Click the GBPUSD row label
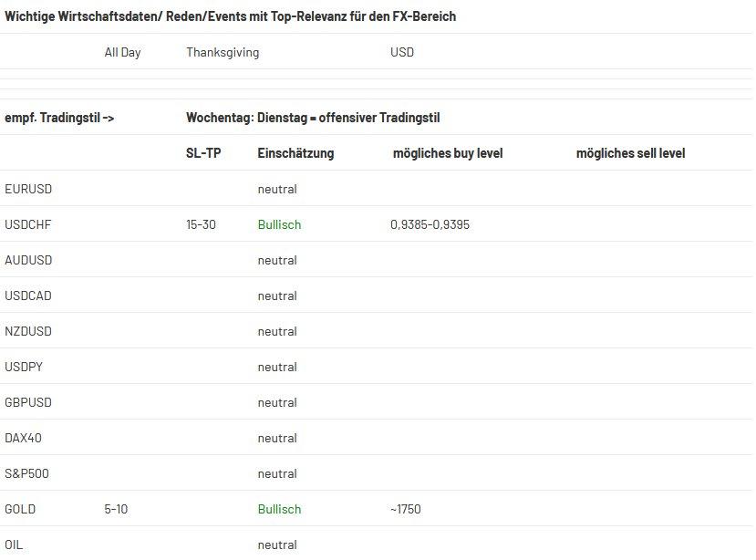756x560 pixels. point(28,403)
